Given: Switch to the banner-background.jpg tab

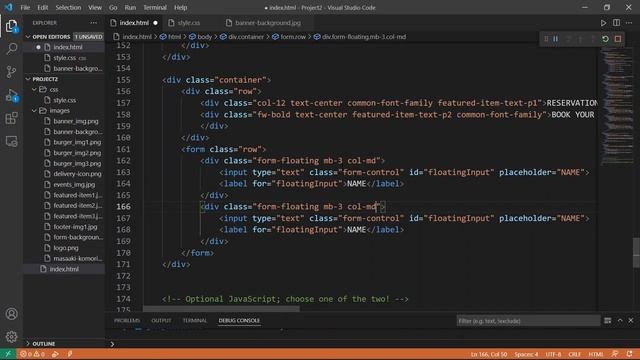Looking at the screenshot, I should [x=268, y=23].
